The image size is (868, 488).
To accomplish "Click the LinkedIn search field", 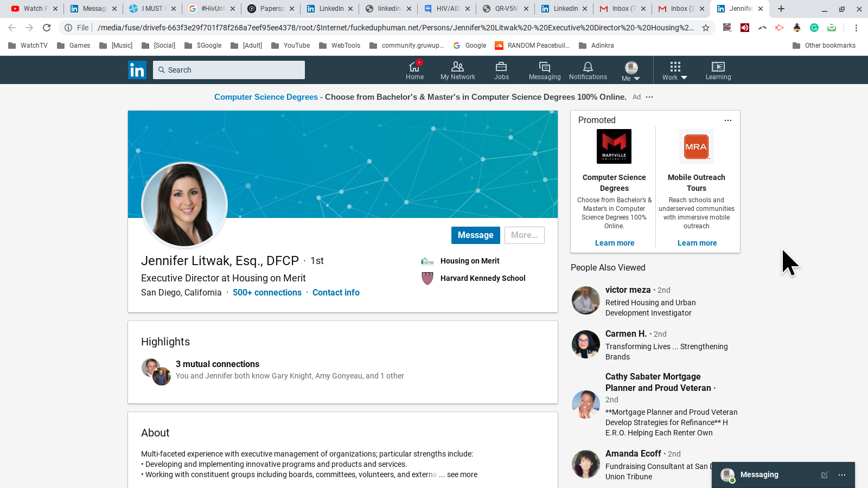I will [229, 70].
